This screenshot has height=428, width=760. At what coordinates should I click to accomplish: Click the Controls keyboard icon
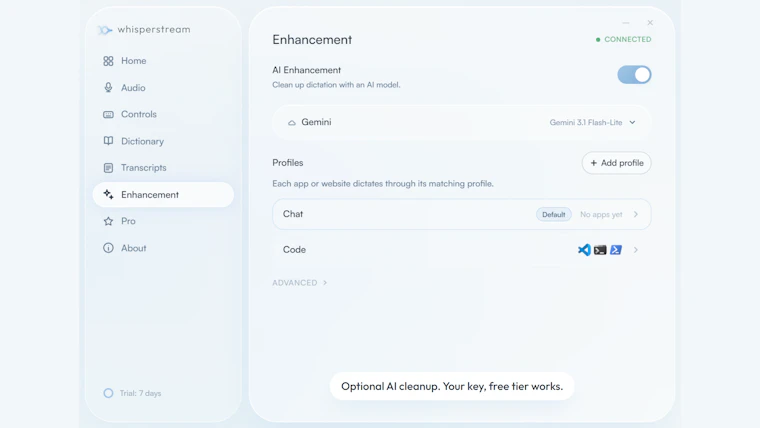point(108,114)
